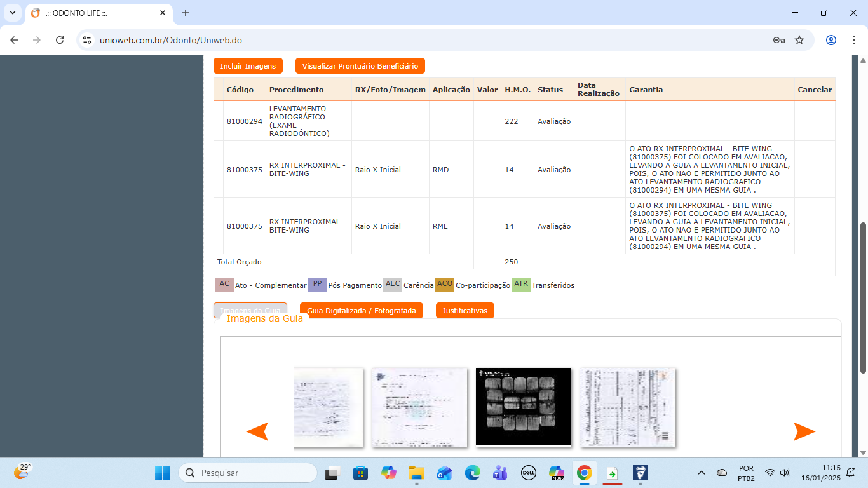Click Visualizar Prontuário Beneficiário button
The height and width of the screenshot is (488, 868).
tap(360, 66)
